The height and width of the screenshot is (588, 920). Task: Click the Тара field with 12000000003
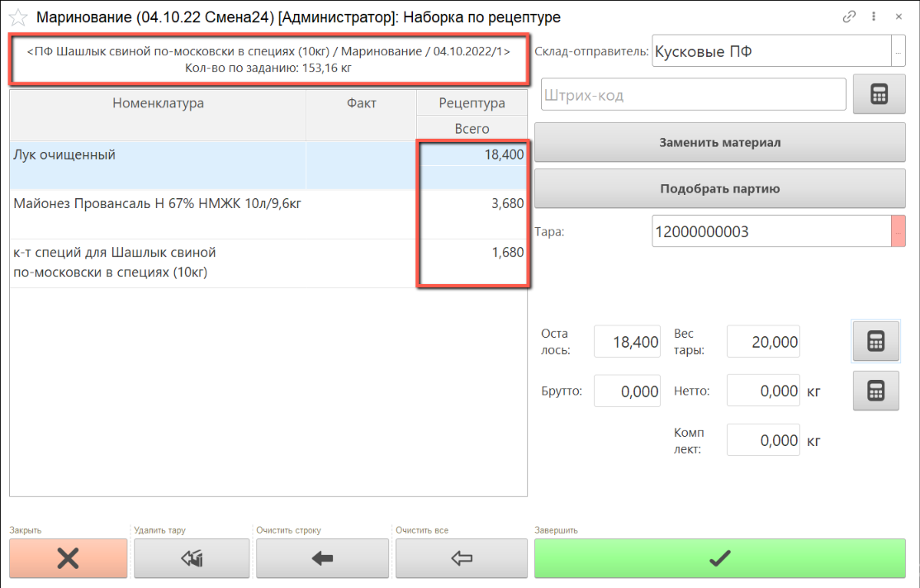point(771,231)
